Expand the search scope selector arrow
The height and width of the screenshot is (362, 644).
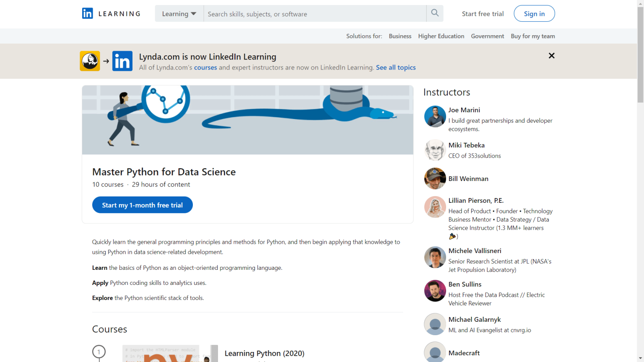point(194,13)
